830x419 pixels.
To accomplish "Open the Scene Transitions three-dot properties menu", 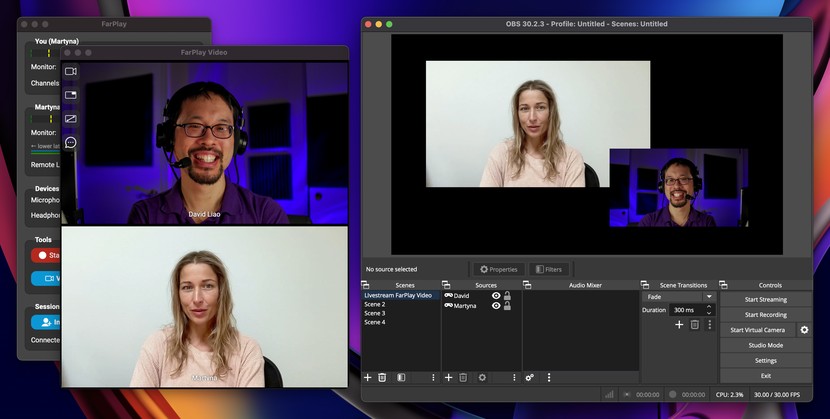I will pyautogui.click(x=710, y=324).
